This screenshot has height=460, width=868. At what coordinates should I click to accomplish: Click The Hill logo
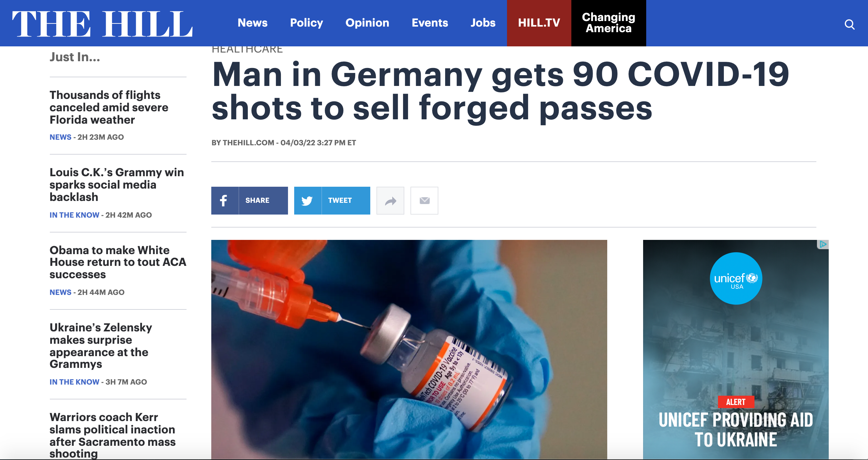pyautogui.click(x=102, y=23)
